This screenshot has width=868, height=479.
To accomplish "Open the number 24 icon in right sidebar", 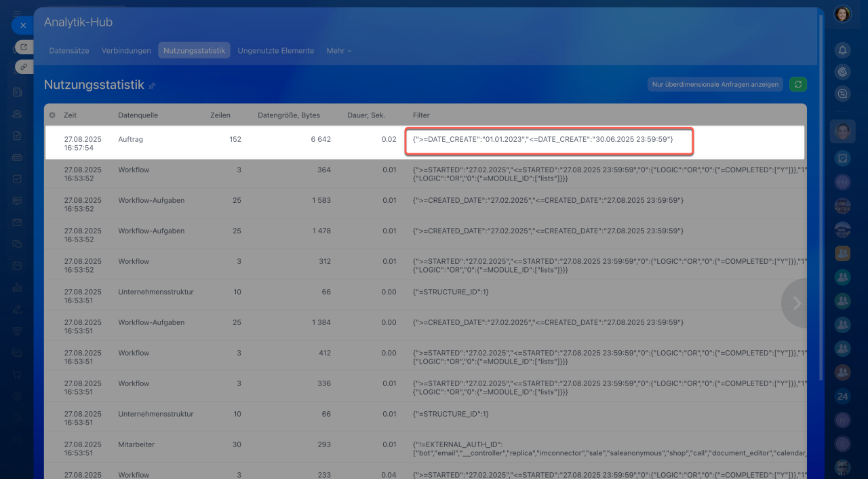I will (842, 396).
